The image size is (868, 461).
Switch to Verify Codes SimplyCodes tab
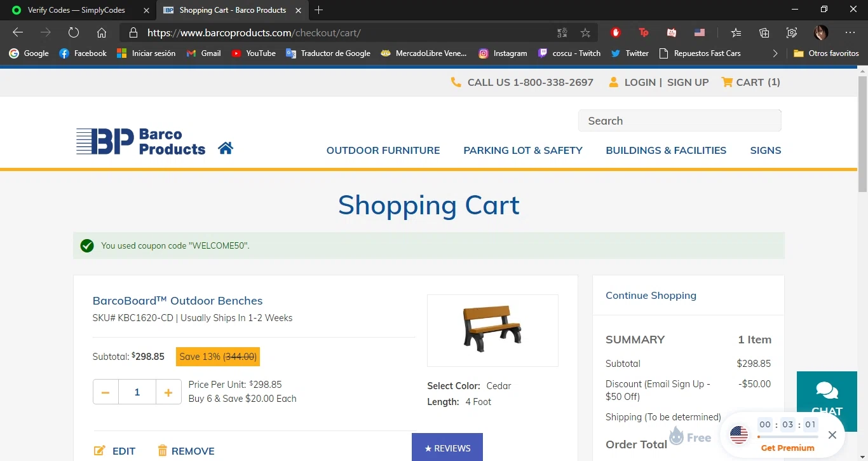77,10
